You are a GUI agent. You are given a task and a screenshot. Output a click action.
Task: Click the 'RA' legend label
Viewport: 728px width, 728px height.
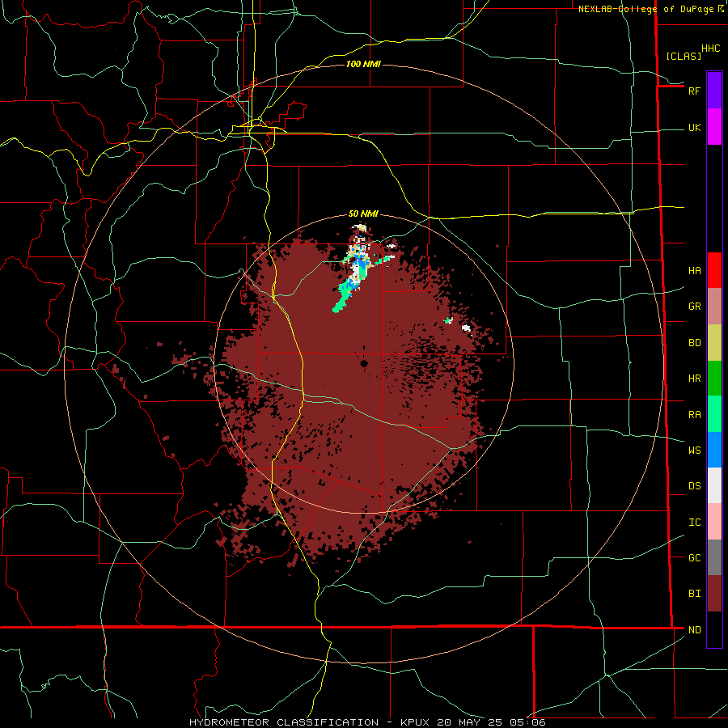pos(694,415)
